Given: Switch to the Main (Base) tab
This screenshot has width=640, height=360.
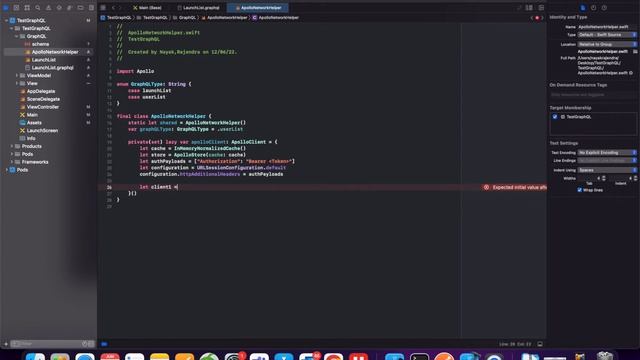Looking at the screenshot, I should coord(147,8).
